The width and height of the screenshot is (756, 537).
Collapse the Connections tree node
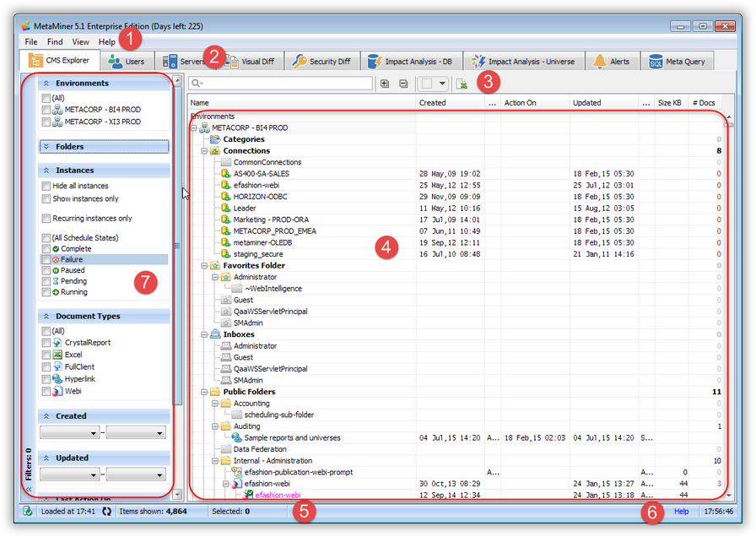(x=204, y=150)
